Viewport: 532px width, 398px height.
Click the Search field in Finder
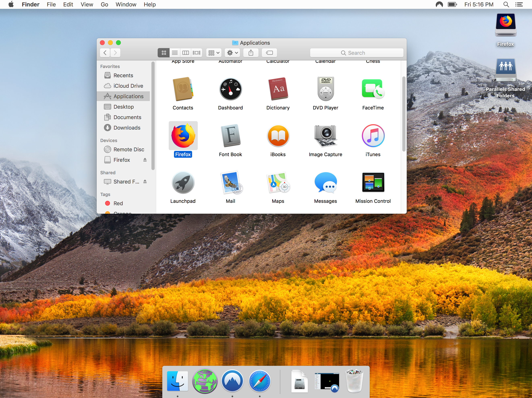point(356,53)
